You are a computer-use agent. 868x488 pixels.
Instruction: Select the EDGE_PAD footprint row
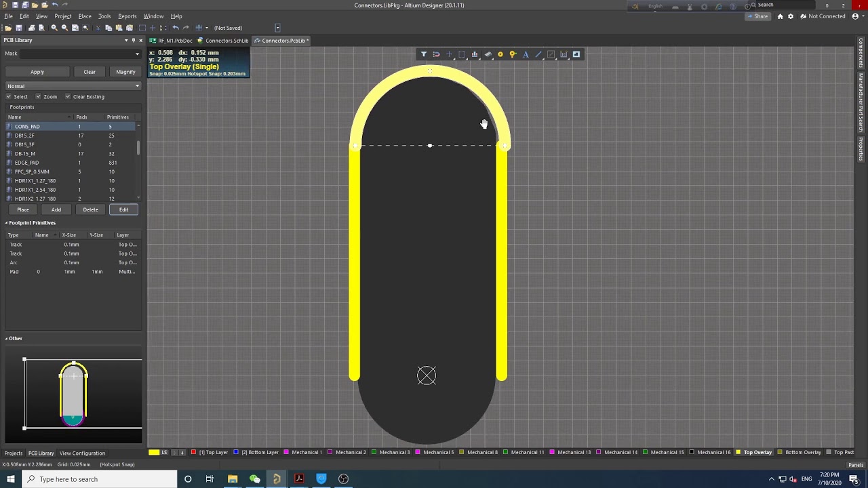coord(71,163)
